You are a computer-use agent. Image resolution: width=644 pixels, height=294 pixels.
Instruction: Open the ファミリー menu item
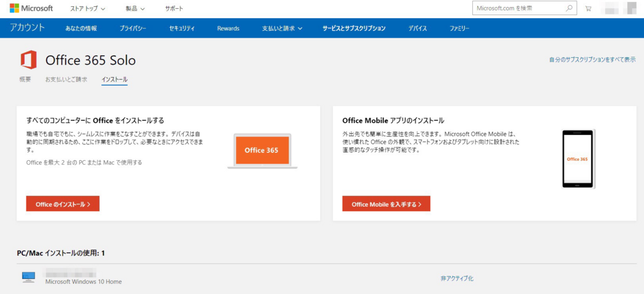tap(459, 28)
